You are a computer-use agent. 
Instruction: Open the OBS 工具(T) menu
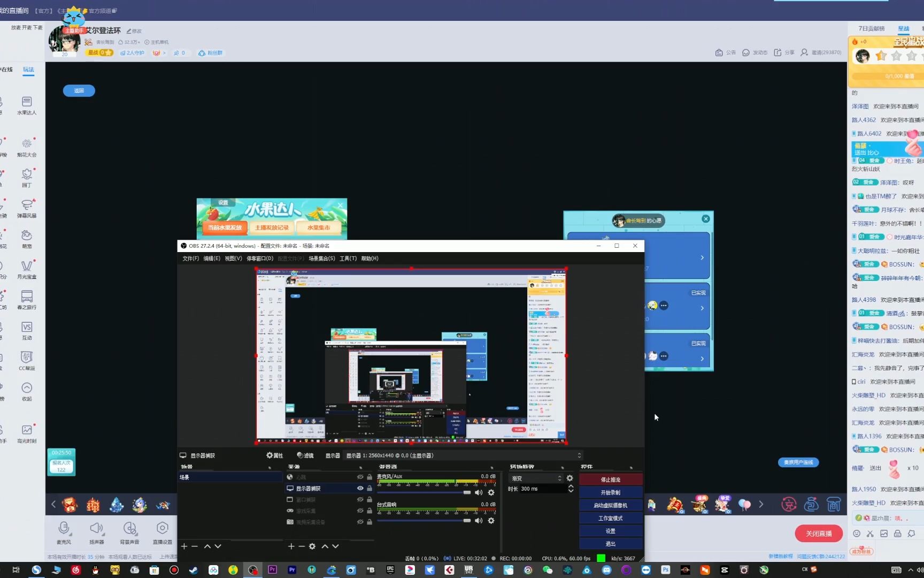[x=348, y=258]
